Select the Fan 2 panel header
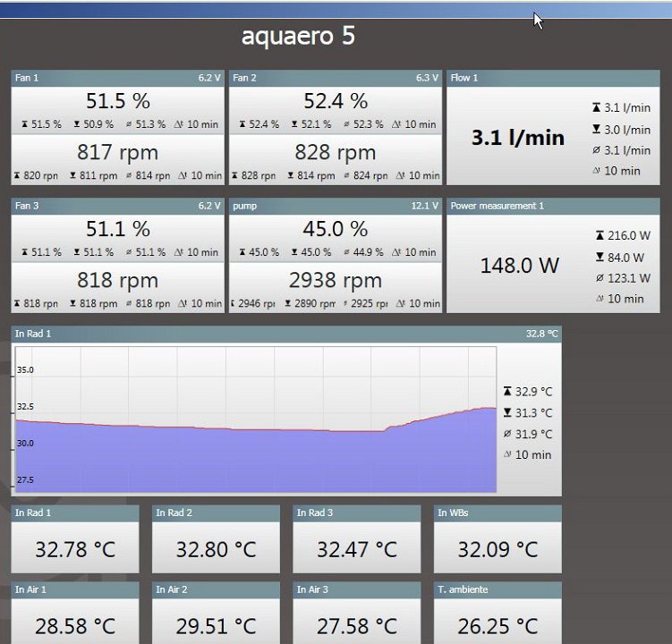 [336, 78]
